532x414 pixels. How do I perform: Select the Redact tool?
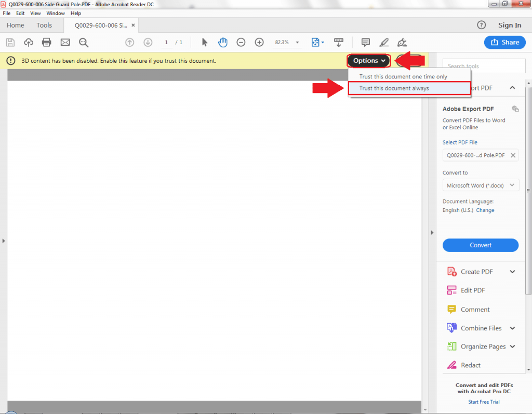(471, 365)
